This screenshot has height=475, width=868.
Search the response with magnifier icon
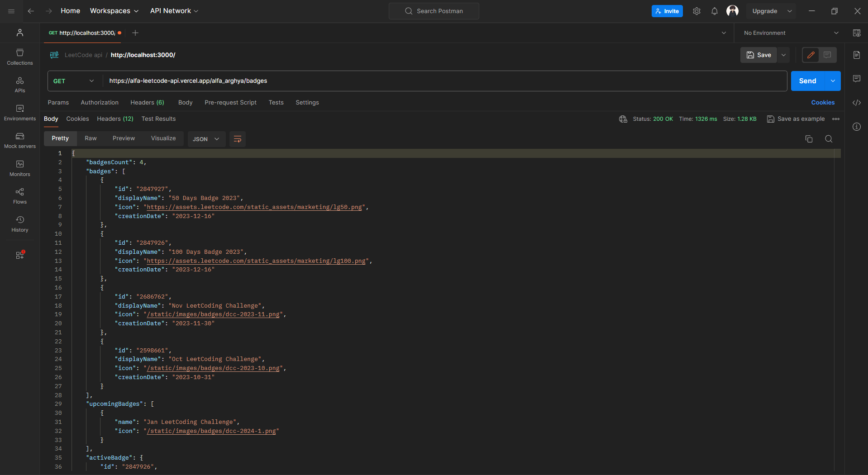pos(828,139)
